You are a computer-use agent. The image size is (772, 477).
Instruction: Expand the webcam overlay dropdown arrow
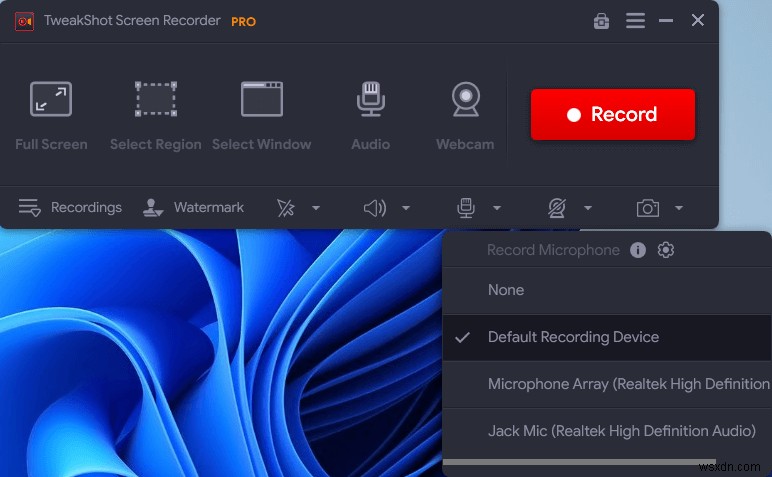pyautogui.click(x=587, y=208)
